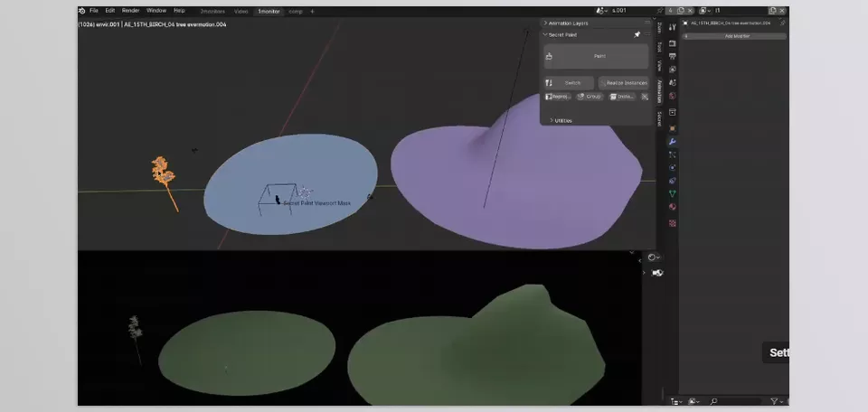Open the Particles properties tab
868x412 pixels.
point(672,154)
